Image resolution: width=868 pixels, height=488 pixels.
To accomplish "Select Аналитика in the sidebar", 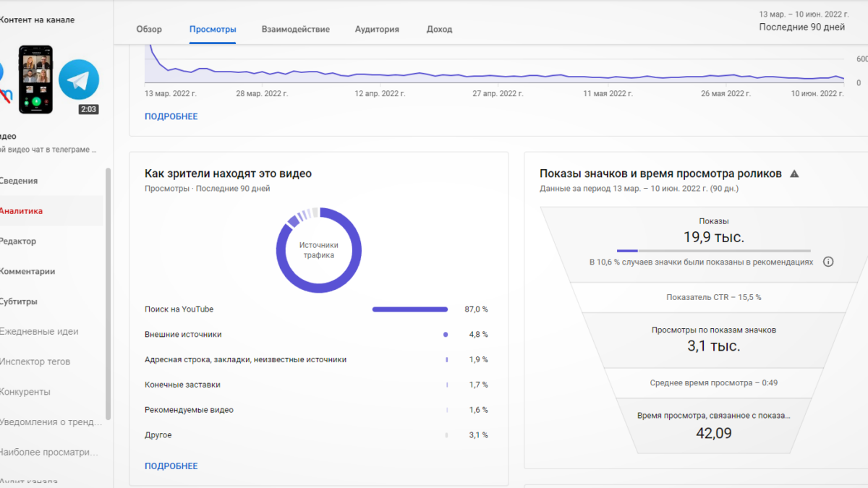I will 20,211.
